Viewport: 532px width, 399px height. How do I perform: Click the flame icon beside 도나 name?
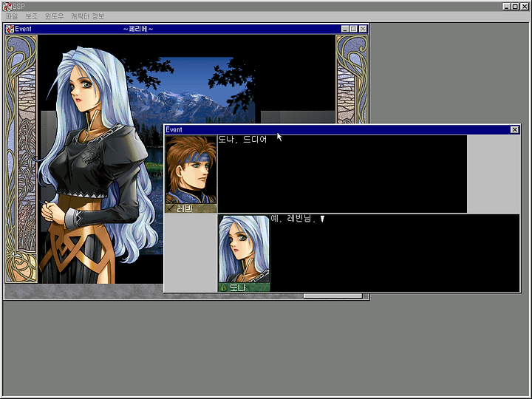click(x=223, y=287)
